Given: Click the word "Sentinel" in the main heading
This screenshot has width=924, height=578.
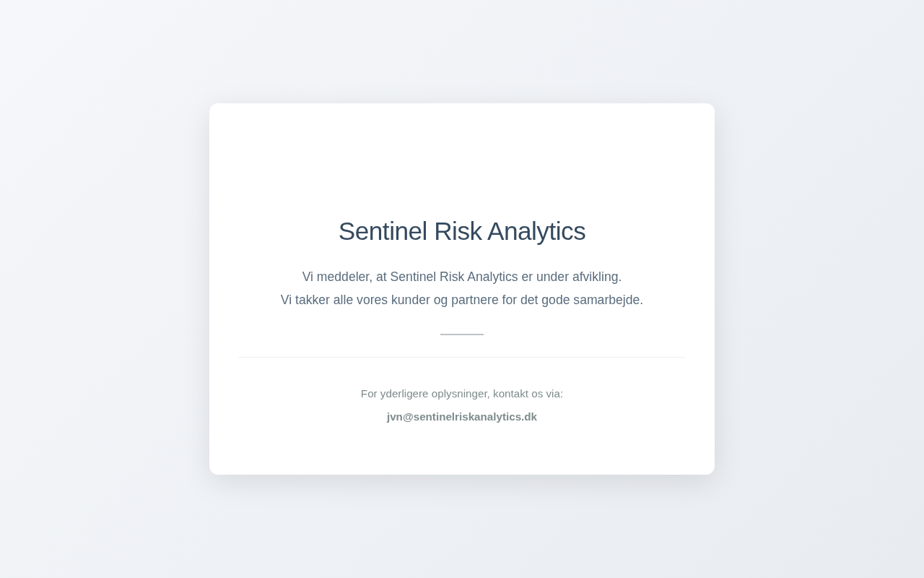Looking at the screenshot, I should pyautogui.click(x=383, y=231).
